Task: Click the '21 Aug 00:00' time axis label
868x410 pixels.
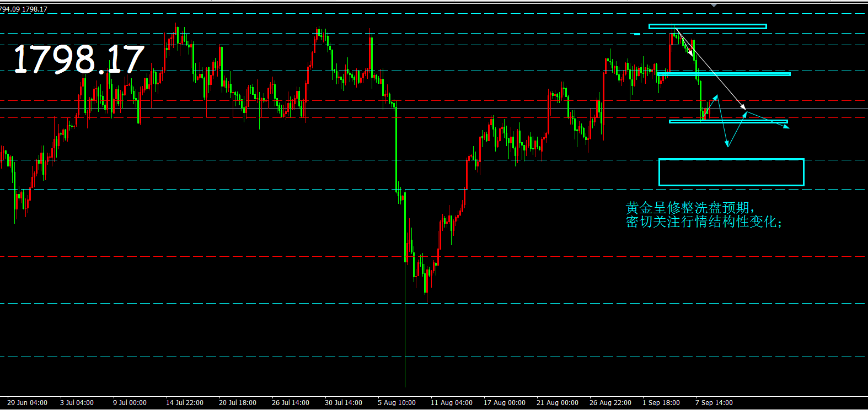Action: coord(558,403)
